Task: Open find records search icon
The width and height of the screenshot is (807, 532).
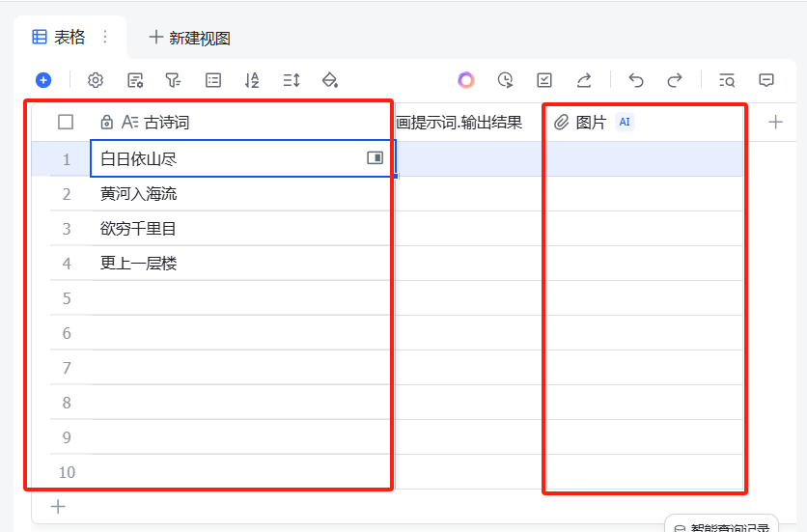Action: tap(727, 80)
